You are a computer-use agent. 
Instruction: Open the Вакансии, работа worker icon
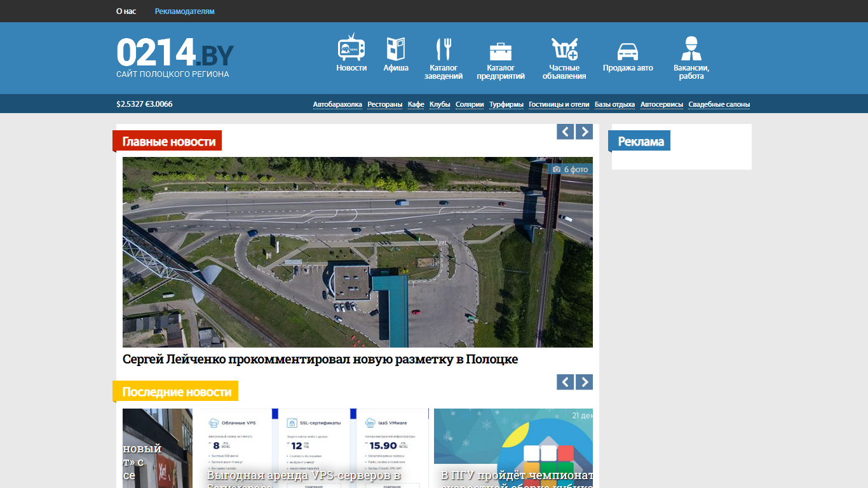pos(691,48)
